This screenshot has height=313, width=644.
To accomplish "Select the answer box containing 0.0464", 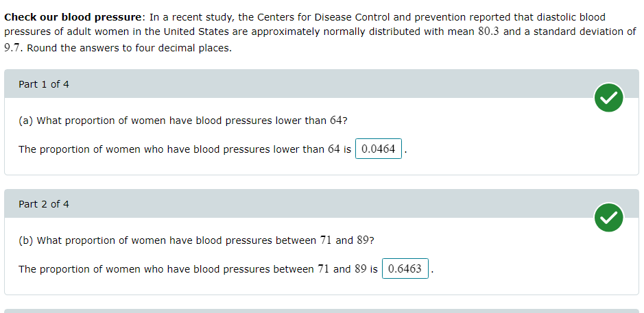I will click(379, 149).
